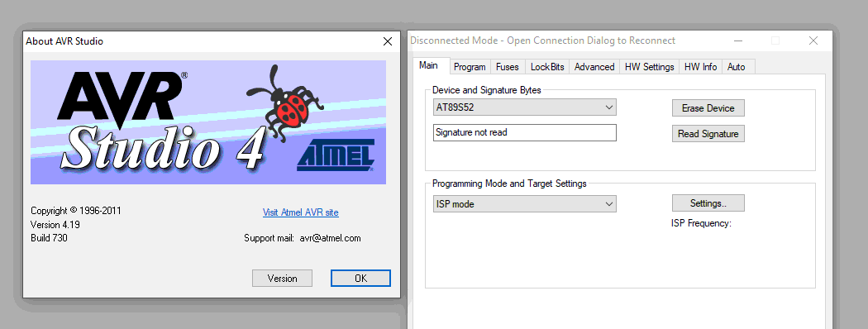Open programming mode Settings button
Viewport: 868px width, 329px height.
708,203
